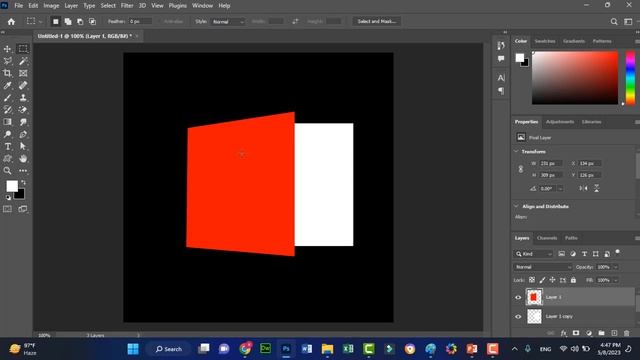This screenshot has height=360, width=640.
Task: Open the Filter menu
Action: point(127,6)
